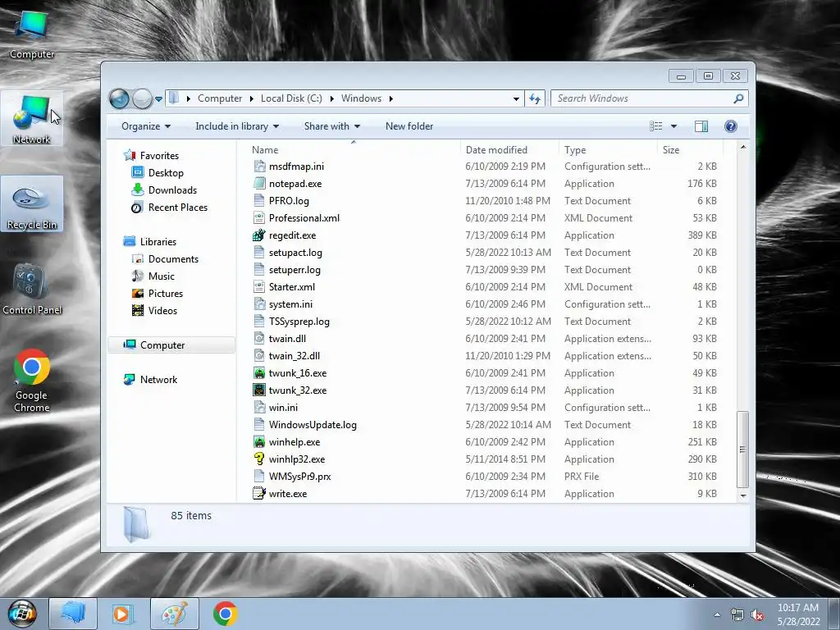This screenshot has width=840, height=630.
Task: Open the Include in library dropdown
Action: (x=237, y=126)
